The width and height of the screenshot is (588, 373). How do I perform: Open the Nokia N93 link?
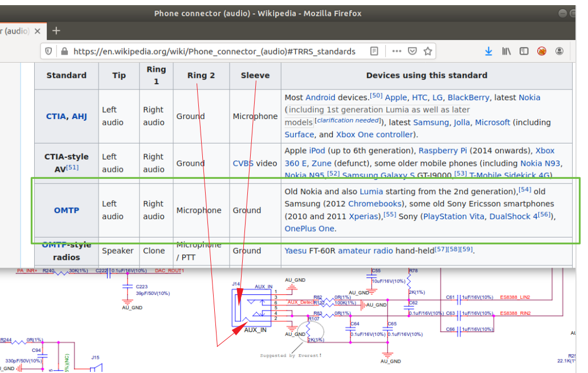click(540, 163)
